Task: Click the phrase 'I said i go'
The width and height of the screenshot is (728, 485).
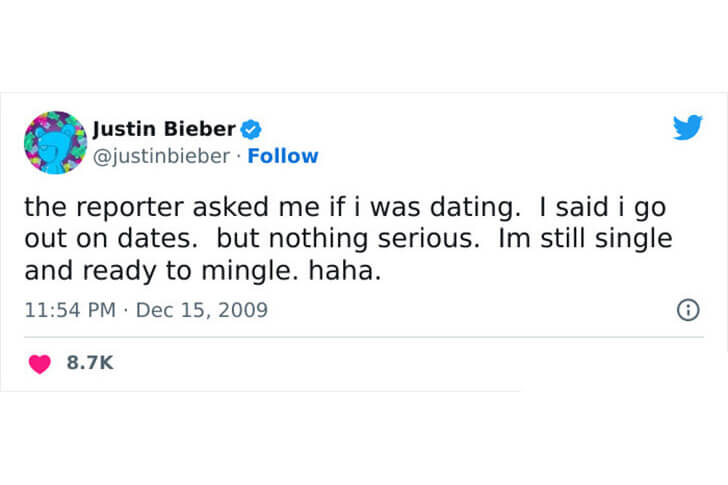Action: click(602, 207)
